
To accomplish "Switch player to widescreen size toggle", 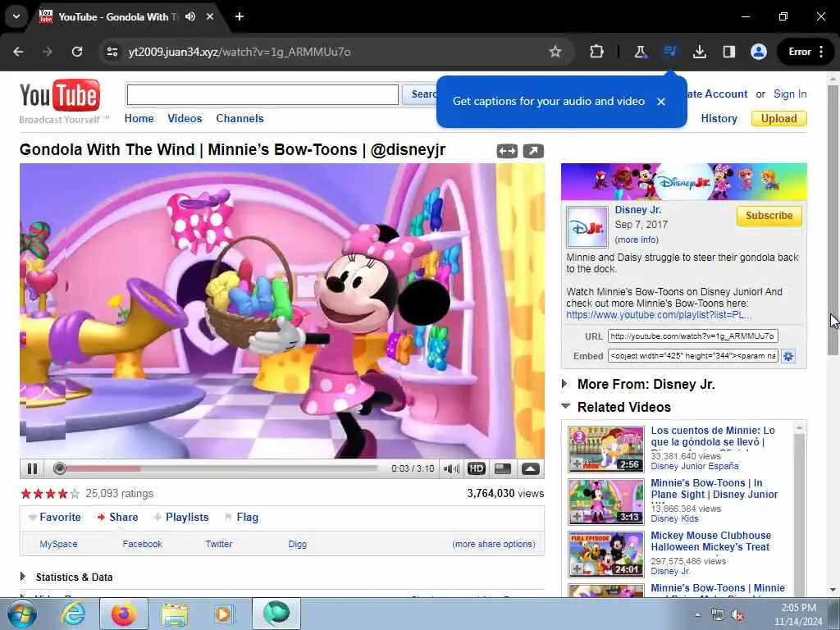I will coord(503,468).
